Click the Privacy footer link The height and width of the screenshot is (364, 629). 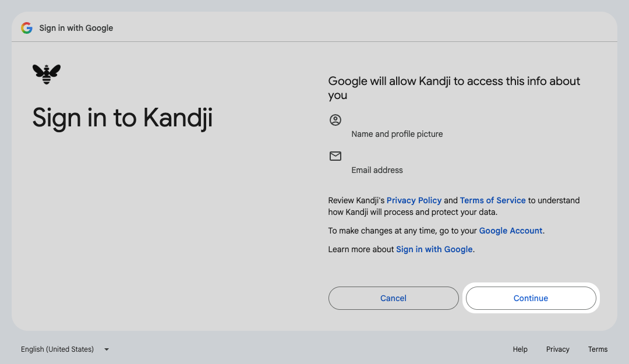pyautogui.click(x=557, y=349)
